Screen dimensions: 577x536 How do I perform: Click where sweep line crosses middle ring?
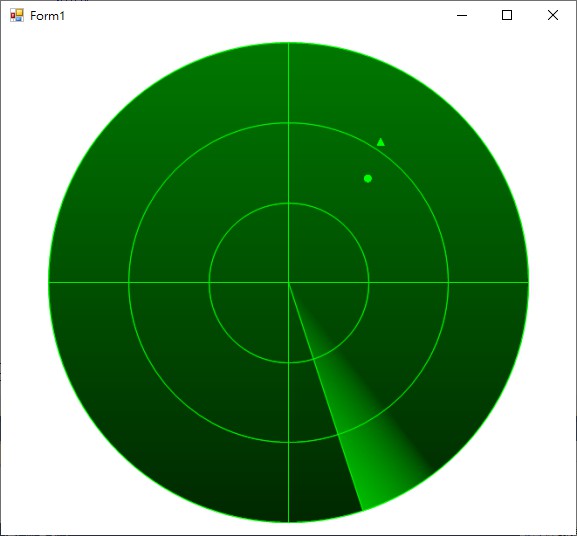(338, 434)
